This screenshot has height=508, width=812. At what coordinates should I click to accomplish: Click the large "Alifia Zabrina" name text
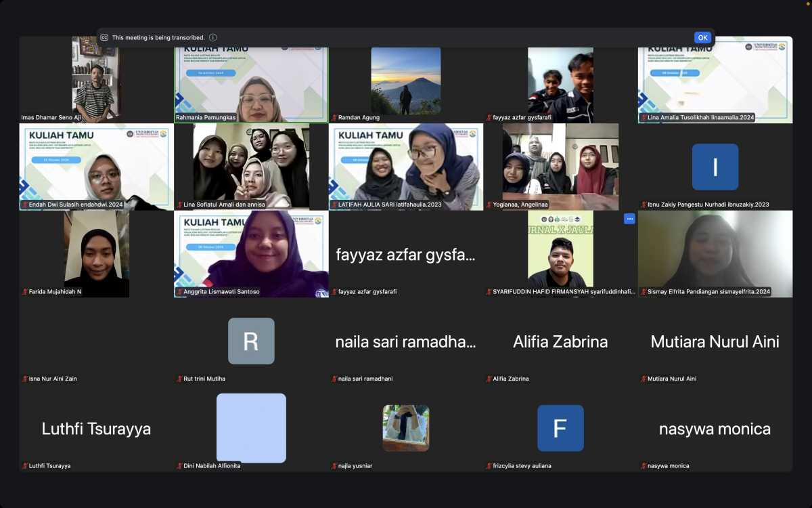click(x=560, y=342)
